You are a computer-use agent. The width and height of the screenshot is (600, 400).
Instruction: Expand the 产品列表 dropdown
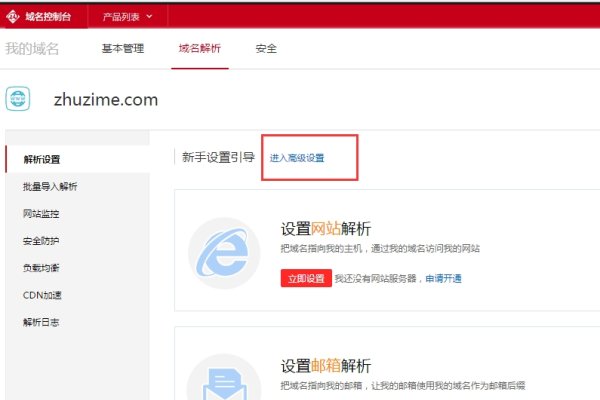click(x=127, y=17)
